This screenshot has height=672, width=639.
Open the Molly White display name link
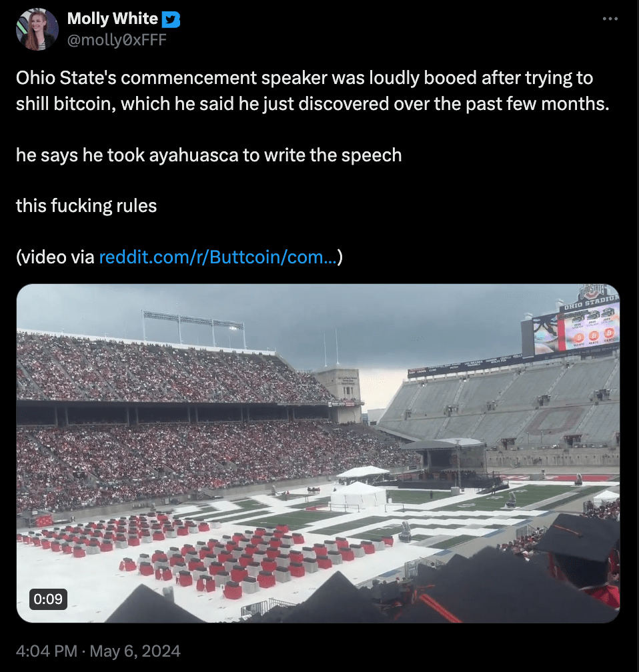coord(112,19)
